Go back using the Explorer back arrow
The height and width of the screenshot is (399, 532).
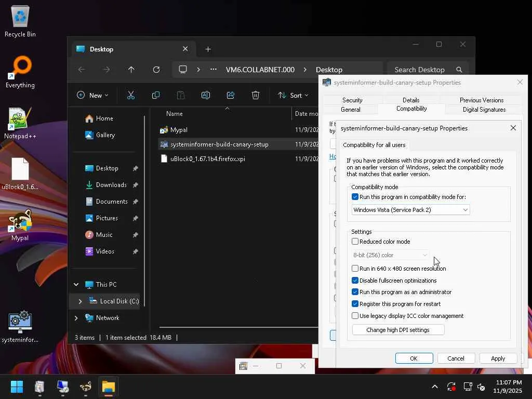pos(82,70)
